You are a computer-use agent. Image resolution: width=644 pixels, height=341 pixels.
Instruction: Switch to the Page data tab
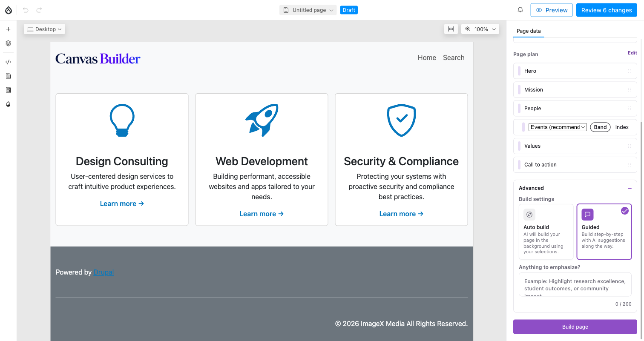pos(529,31)
